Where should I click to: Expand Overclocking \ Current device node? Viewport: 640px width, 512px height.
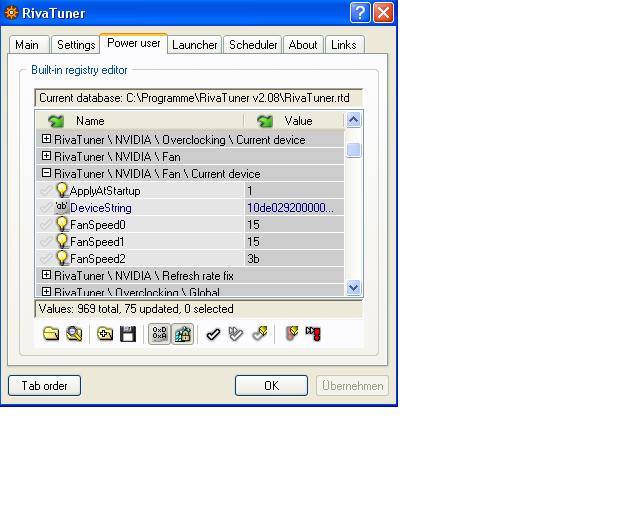pyautogui.click(x=47, y=139)
